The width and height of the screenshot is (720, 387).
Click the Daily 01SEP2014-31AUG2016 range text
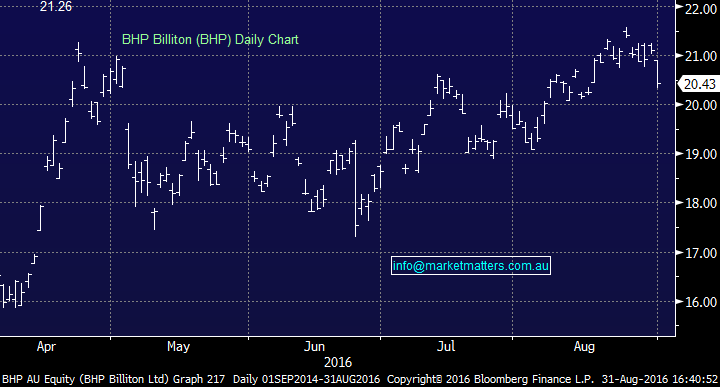pos(306,379)
